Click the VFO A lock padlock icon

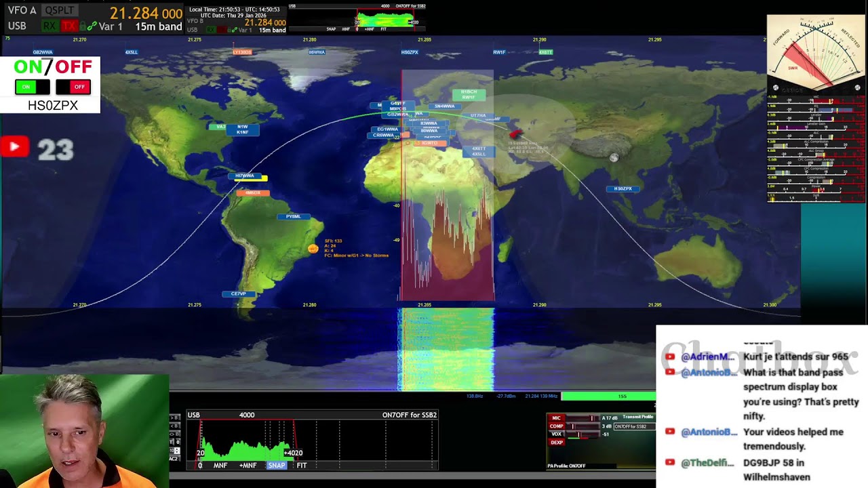click(82, 26)
